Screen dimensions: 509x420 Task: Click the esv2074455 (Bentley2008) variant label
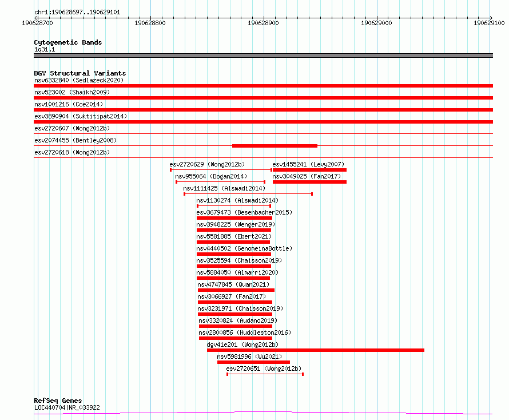pyautogui.click(x=75, y=140)
